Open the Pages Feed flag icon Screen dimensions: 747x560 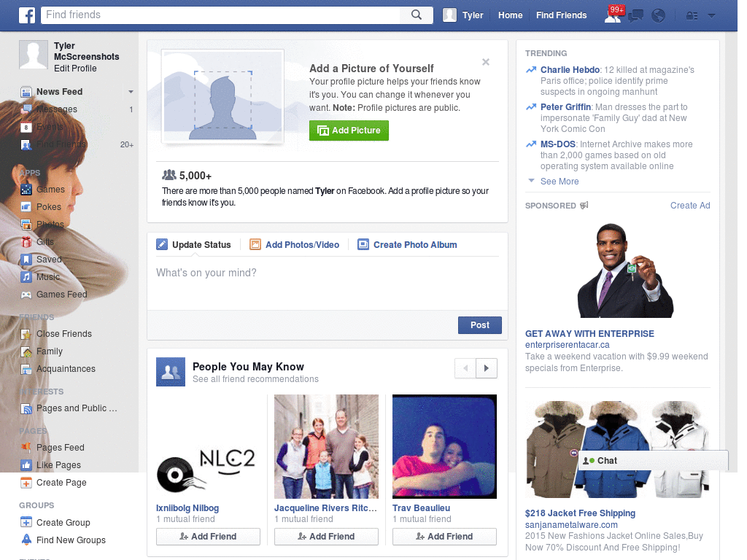[26, 448]
